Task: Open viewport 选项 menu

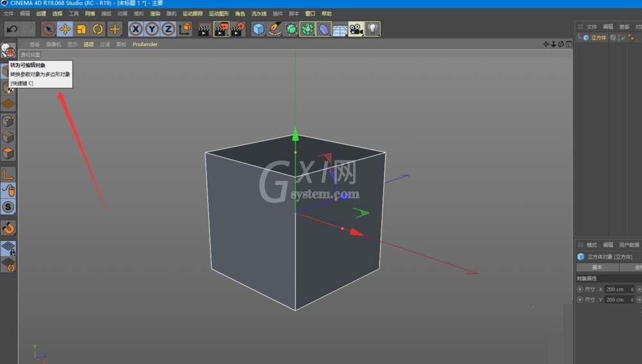Action: 89,44
